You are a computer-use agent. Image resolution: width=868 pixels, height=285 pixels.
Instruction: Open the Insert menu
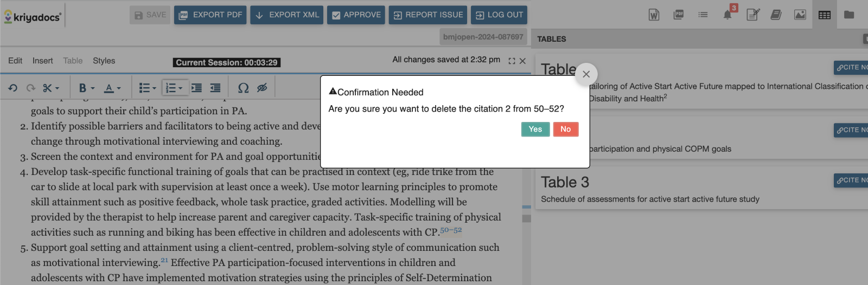coord(42,61)
